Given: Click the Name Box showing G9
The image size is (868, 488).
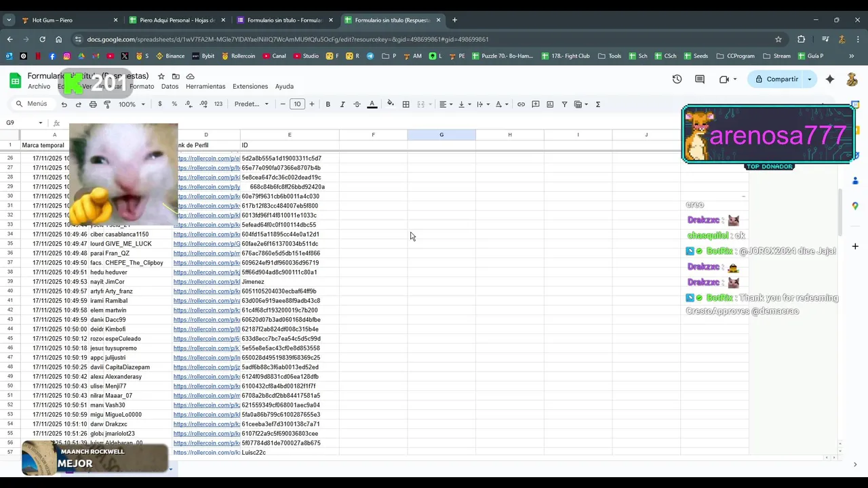Looking at the screenshot, I should [x=22, y=123].
